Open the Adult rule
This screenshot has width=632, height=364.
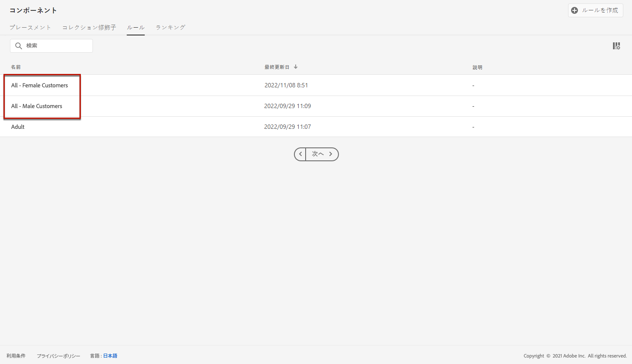[18, 127]
